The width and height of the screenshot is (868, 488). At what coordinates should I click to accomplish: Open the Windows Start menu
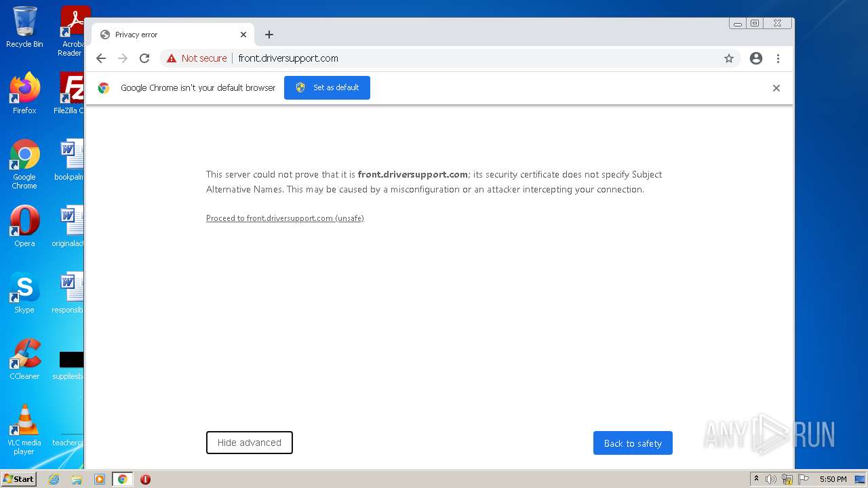(19, 479)
